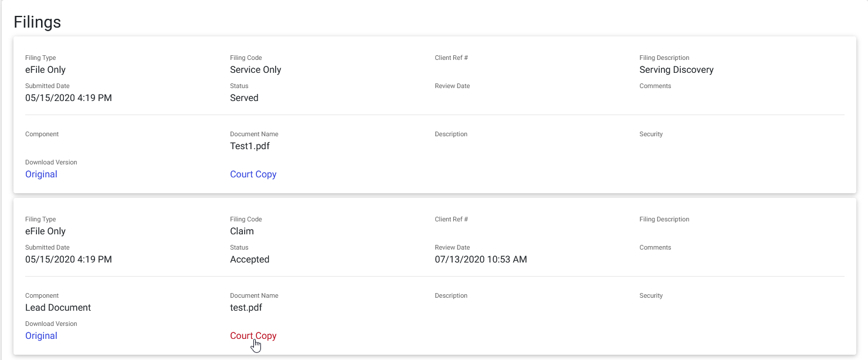Viewport: 868px width, 360px height.
Task: Download the Original version of test.pdf
Action: [41, 335]
